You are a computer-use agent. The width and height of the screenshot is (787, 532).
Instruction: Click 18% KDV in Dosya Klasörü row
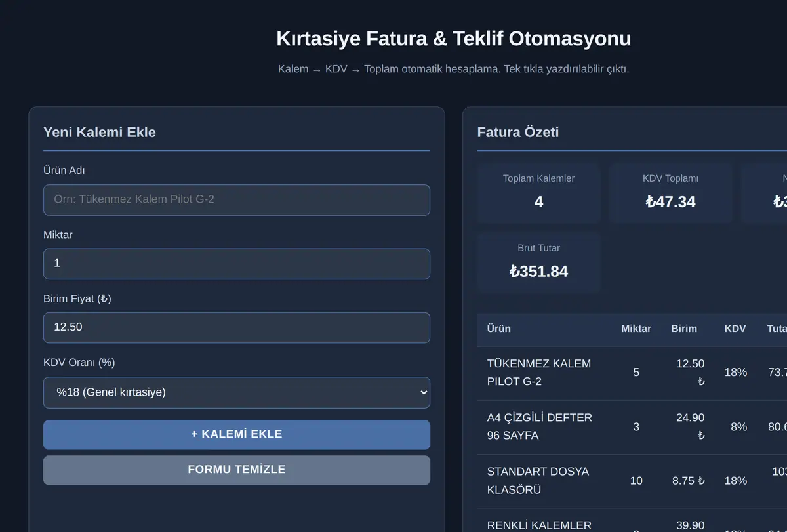tap(736, 481)
